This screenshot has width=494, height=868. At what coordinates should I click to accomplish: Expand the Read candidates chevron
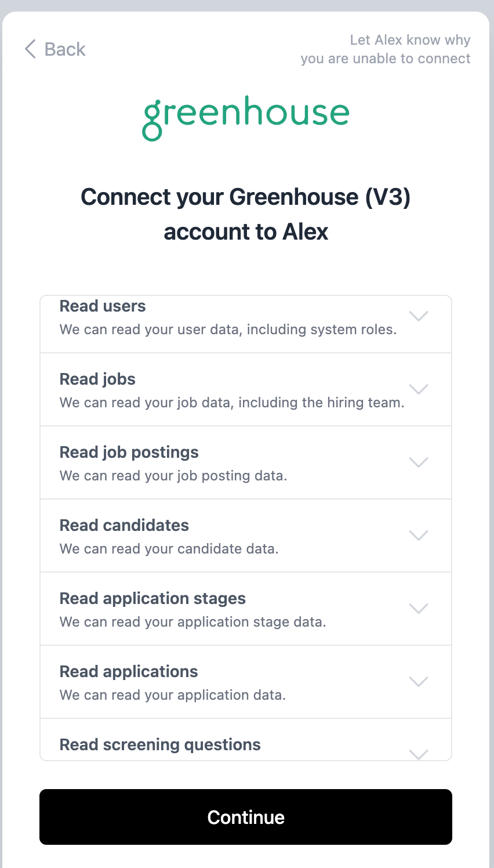pos(419,536)
